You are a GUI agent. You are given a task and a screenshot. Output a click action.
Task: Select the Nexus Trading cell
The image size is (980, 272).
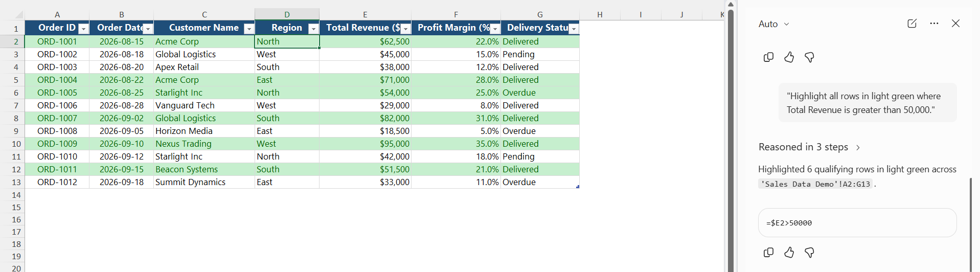coord(204,144)
